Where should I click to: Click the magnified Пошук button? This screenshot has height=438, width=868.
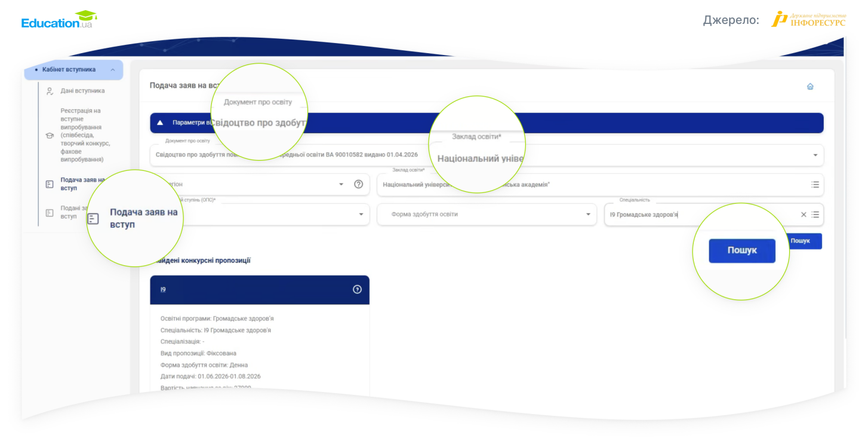742,250
